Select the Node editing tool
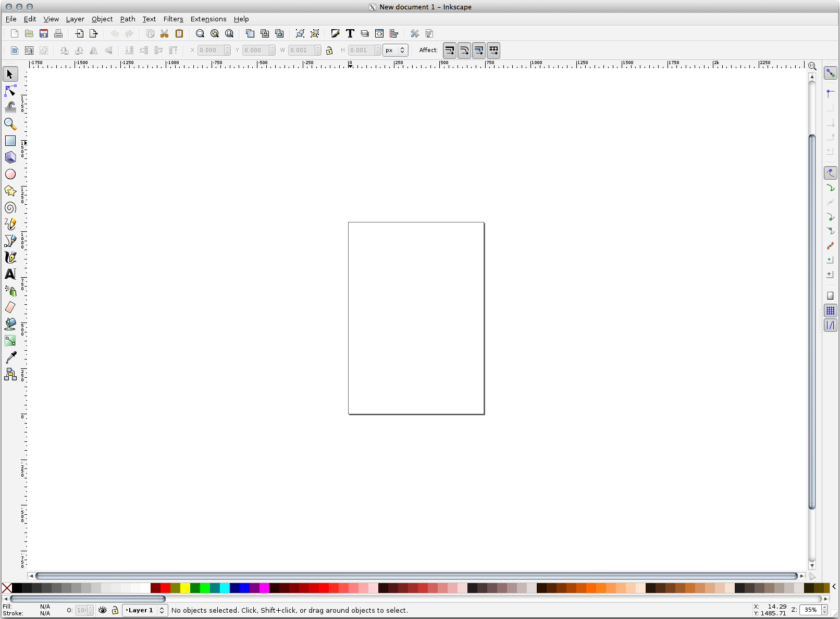Image resolution: width=840 pixels, height=619 pixels. coord(10,91)
